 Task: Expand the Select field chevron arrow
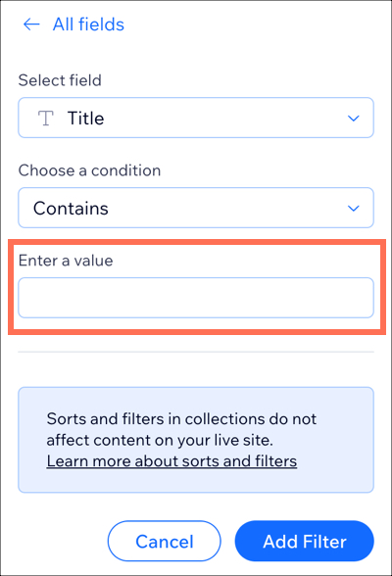[x=354, y=119]
